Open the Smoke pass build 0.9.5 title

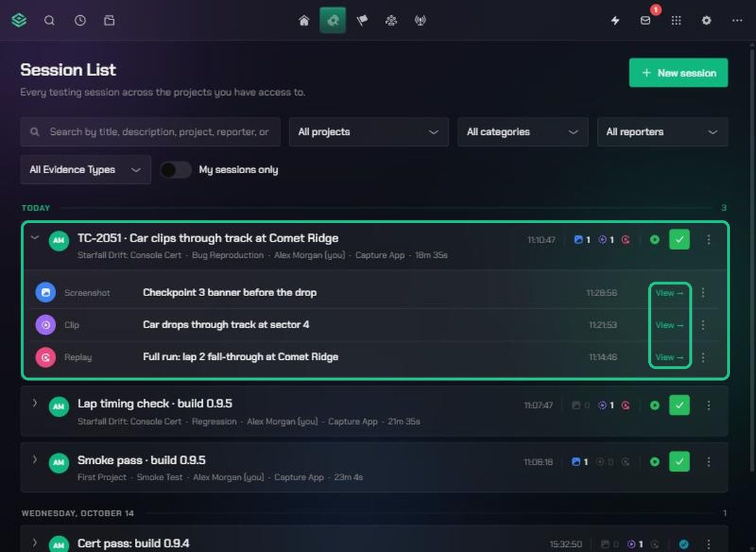pos(141,460)
